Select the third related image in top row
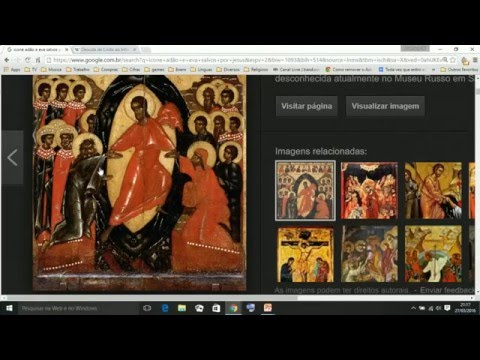The image size is (480, 360). point(433,190)
